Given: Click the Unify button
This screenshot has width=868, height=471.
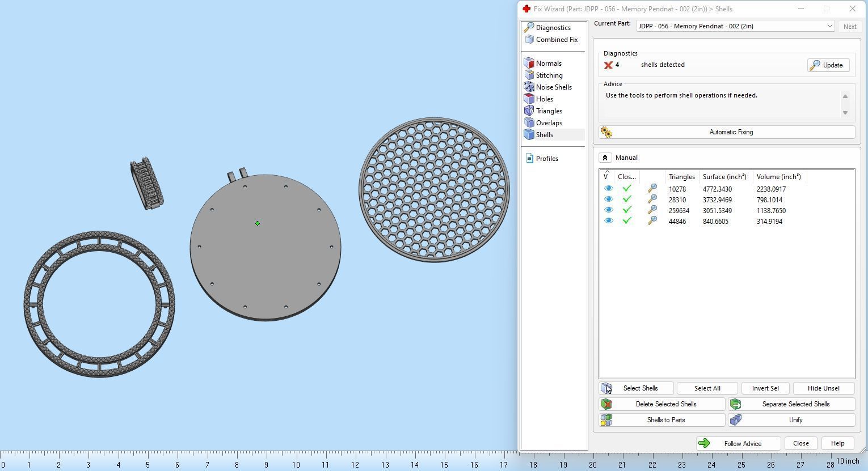Looking at the screenshot, I should (x=792, y=420).
